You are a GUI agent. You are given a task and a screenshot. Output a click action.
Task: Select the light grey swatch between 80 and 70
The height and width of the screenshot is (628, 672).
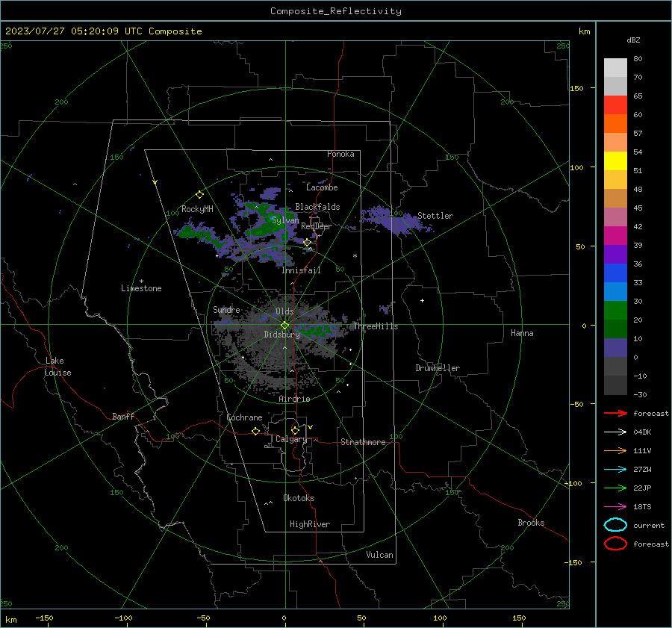[615, 68]
